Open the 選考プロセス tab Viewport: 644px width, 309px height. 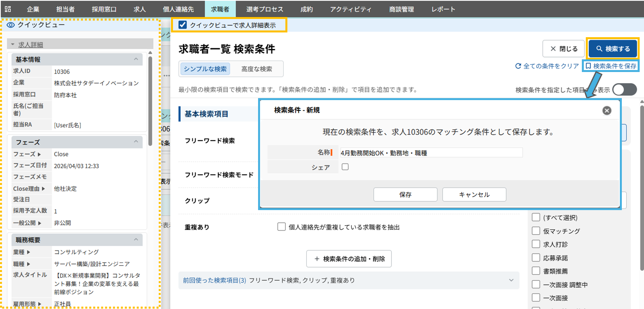point(264,9)
